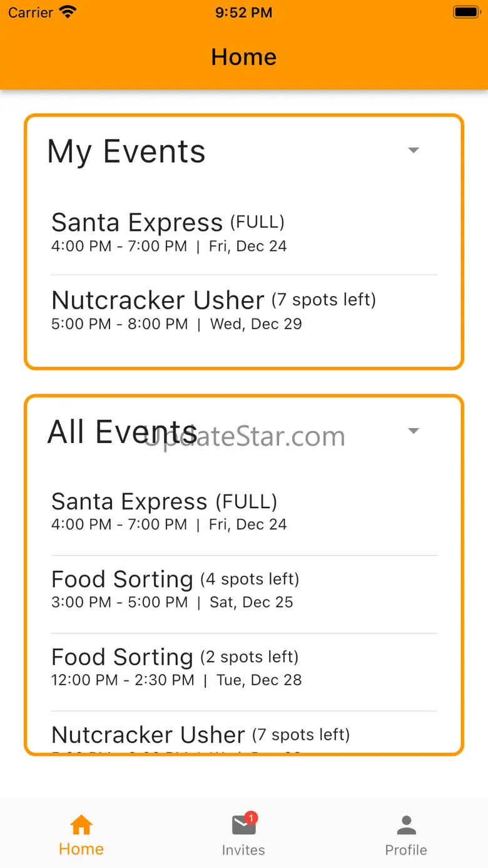The width and height of the screenshot is (488, 868).
Task: Open the Invites envelope icon
Action: click(x=243, y=826)
